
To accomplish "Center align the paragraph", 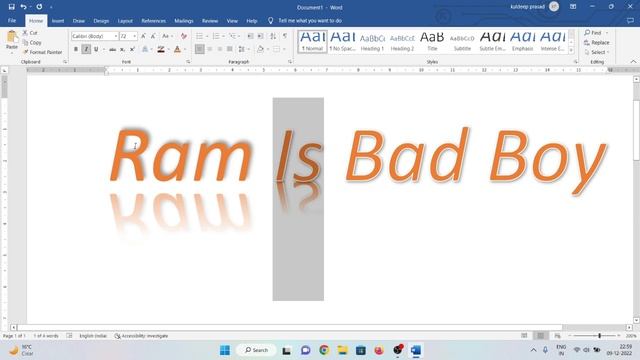I will (x=210, y=49).
